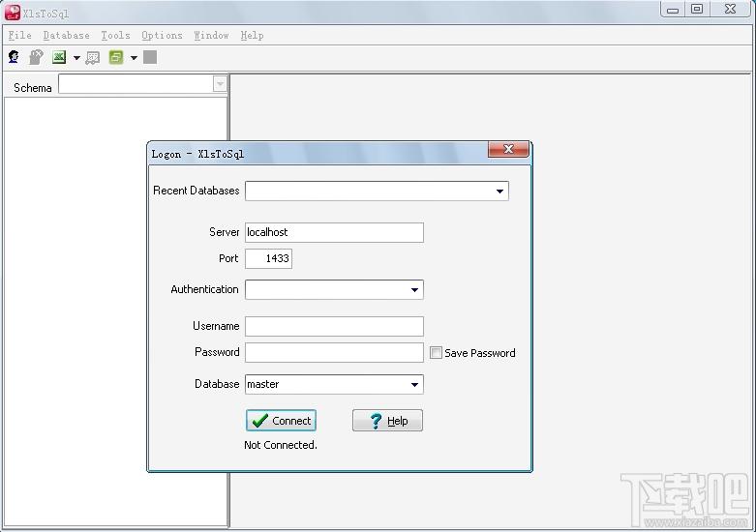The height and width of the screenshot is (532, 756).
Task: Expand the Database dropdown showing master
Action: tap(414, 385)
